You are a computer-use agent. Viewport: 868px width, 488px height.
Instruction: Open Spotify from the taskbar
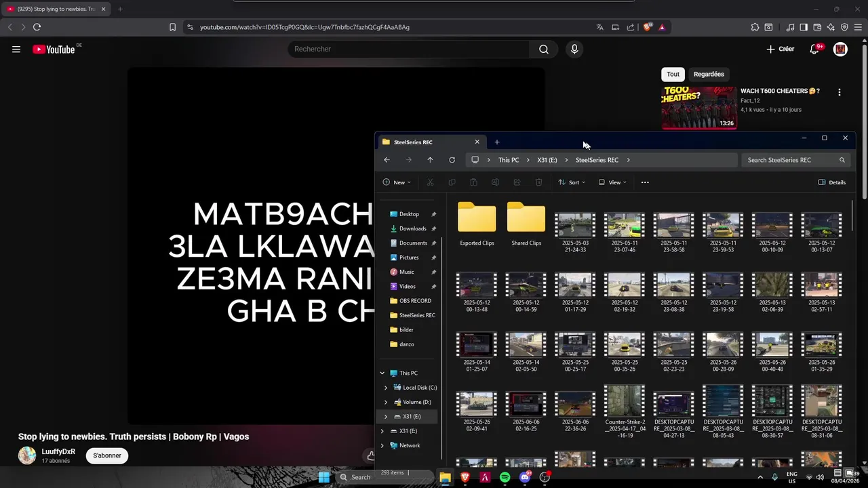tap(505, 477)
